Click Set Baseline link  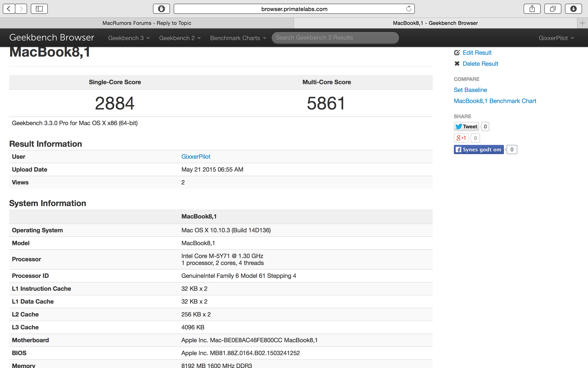(470, 90)
